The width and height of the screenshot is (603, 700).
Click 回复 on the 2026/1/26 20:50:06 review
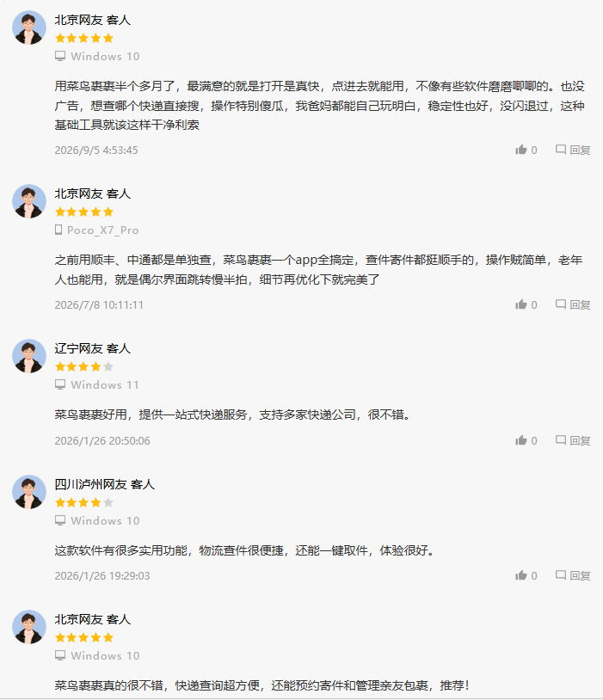point(573,440)
